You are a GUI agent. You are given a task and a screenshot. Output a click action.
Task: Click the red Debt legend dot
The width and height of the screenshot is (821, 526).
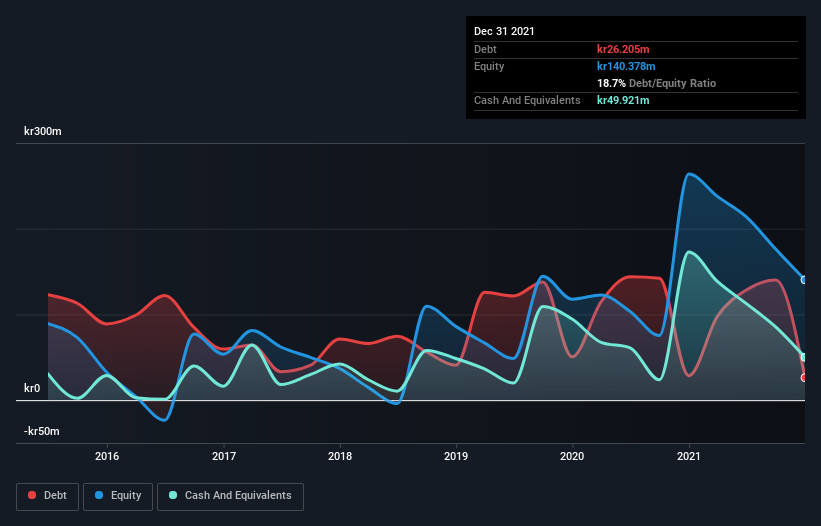[32, 495]
